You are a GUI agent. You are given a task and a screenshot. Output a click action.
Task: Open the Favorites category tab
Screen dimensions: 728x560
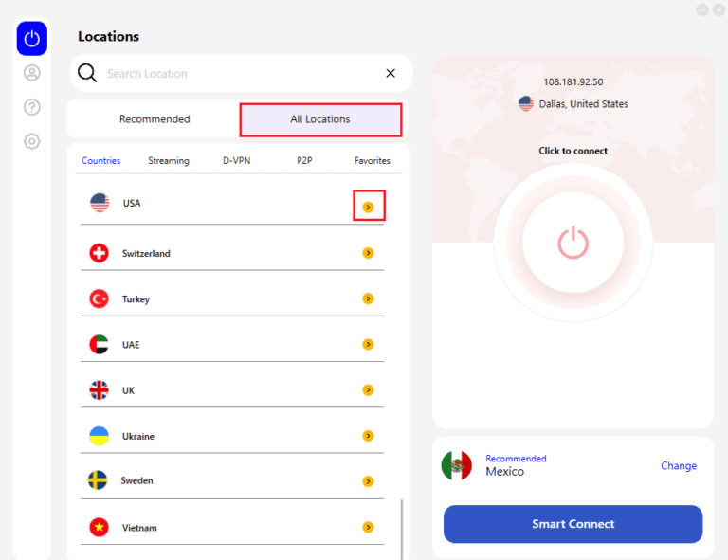tap(373, 160)
